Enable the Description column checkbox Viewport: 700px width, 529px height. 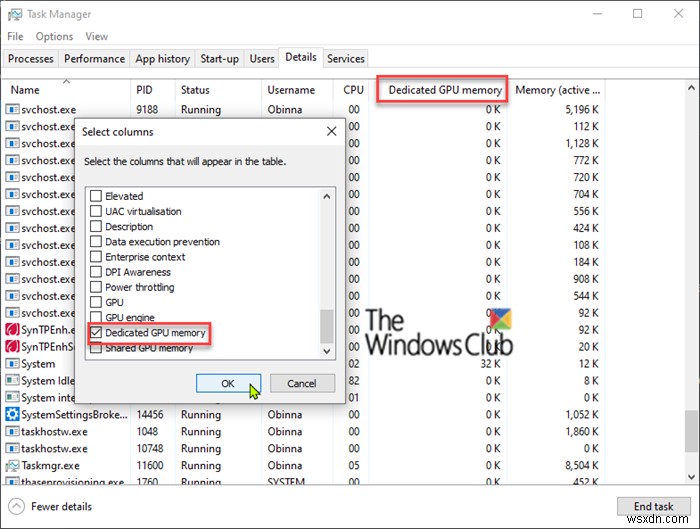[x=96, y=226]
